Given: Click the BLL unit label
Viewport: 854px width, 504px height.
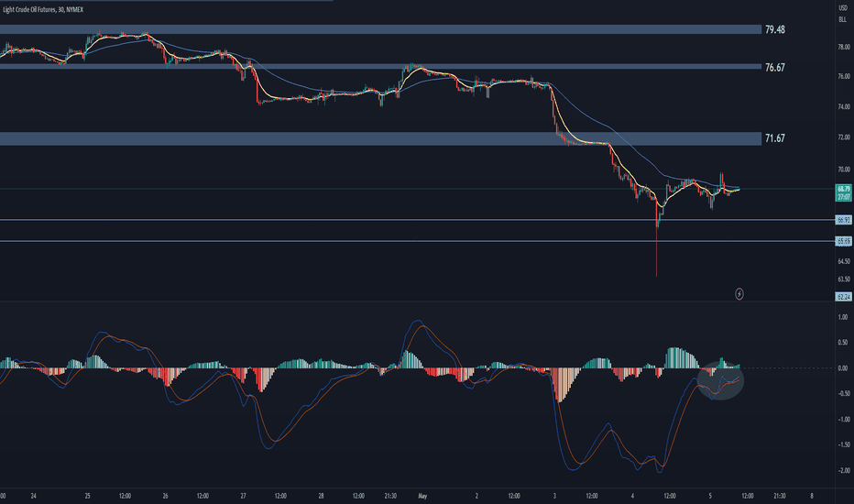Looking at the screenshot, I should pyautogui.click(x=843, y=19).
